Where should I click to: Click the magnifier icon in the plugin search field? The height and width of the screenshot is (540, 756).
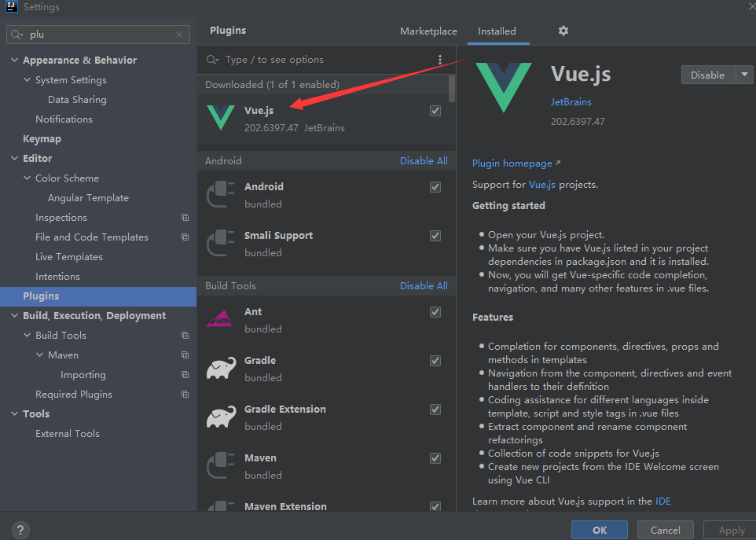(212, 60)
